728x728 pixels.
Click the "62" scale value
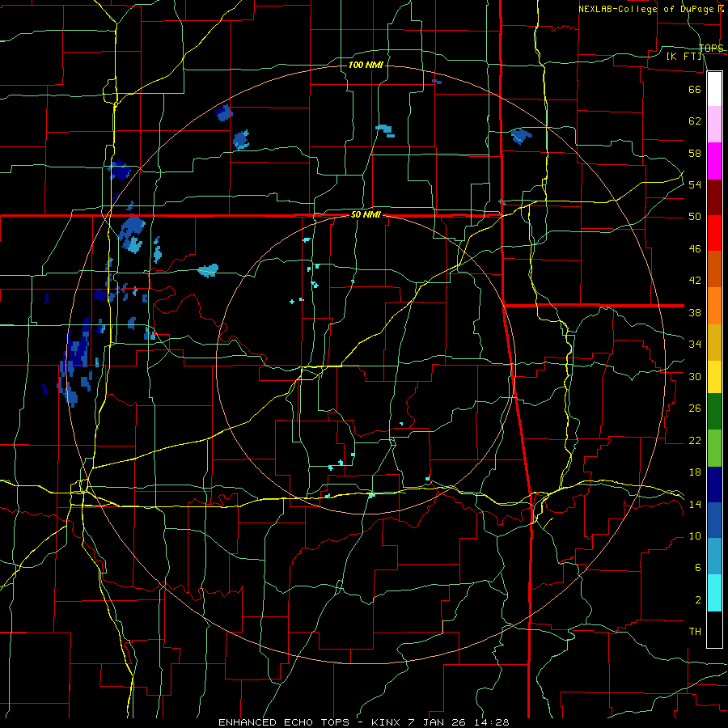click(695, 121)
